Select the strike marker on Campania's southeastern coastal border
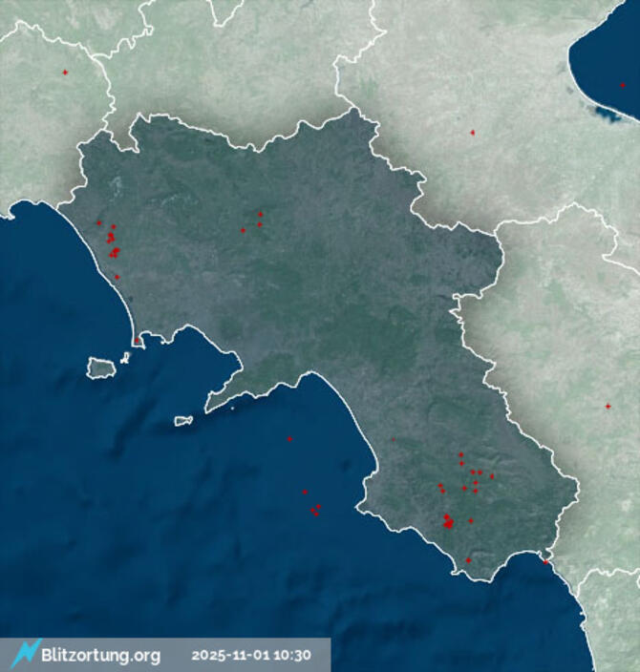The image size is (640, 672). point(545,561)
